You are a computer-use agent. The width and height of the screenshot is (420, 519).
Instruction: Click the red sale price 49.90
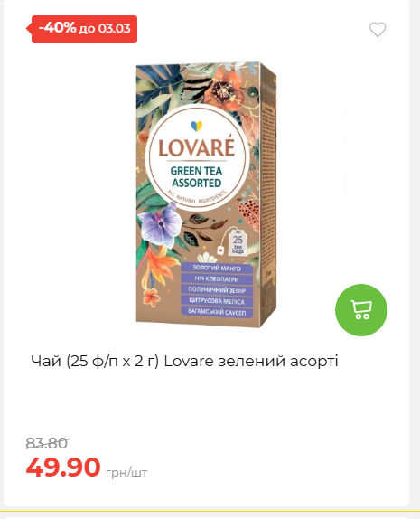[x=63, y=467]
